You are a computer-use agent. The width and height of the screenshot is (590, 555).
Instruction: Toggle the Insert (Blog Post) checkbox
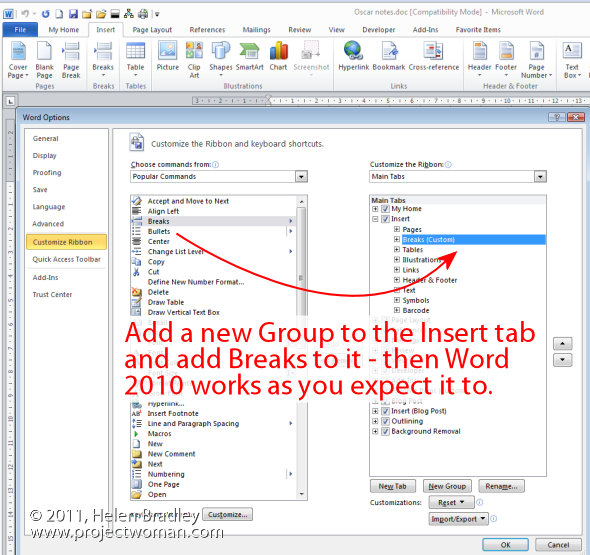pos(385,411)
